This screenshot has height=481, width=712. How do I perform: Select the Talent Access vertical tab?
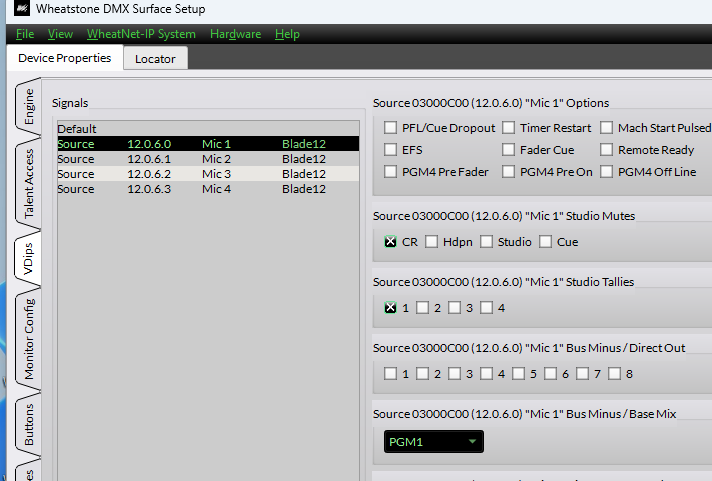29,183
